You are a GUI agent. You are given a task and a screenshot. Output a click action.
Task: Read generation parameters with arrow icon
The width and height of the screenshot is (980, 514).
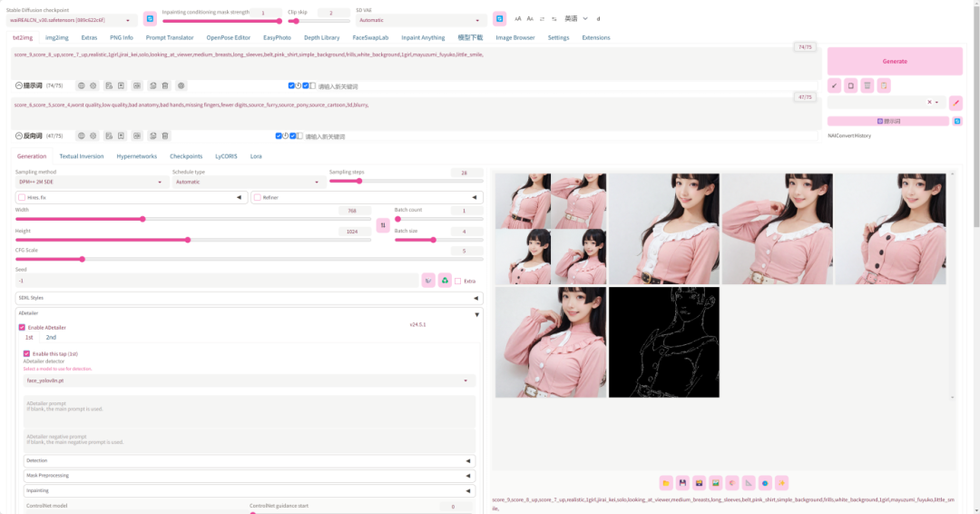point(835,85)
